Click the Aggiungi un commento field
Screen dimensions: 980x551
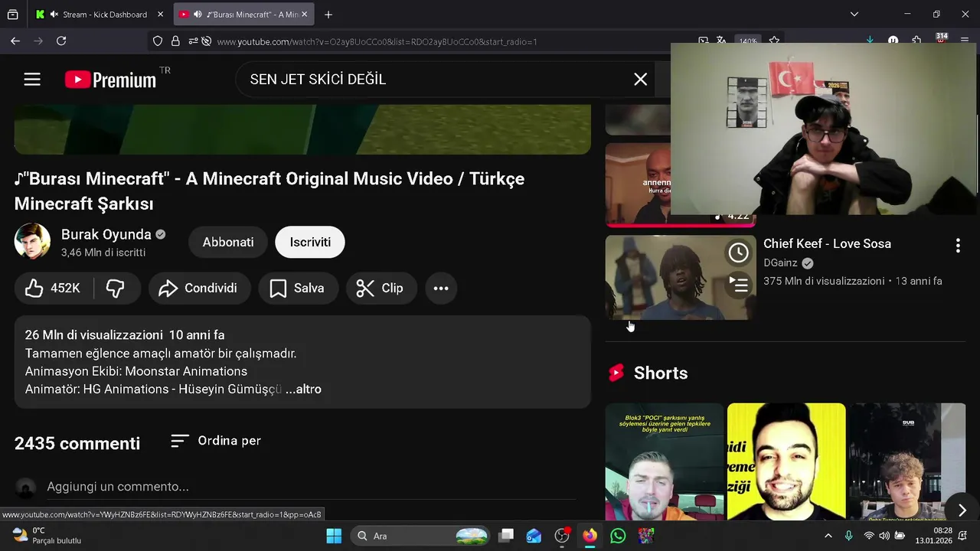[311, 487]
